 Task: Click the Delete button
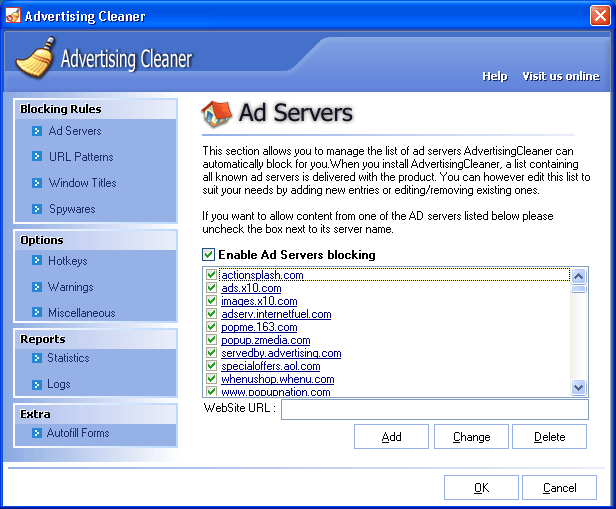point(550,436)
